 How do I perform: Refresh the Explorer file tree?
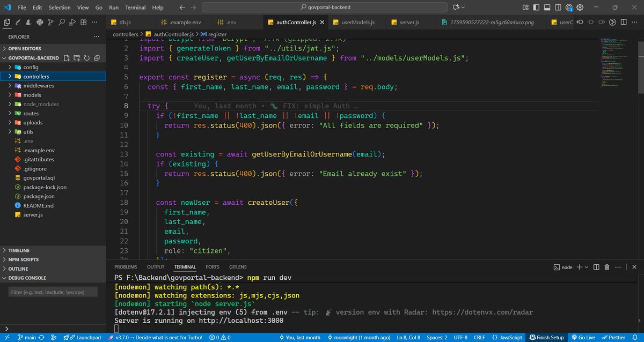coord(87,58)
